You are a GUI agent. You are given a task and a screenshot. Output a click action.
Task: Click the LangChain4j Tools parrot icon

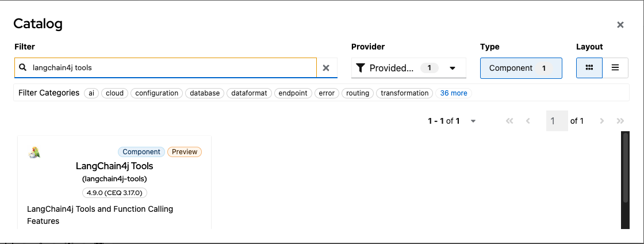[34, 152]
